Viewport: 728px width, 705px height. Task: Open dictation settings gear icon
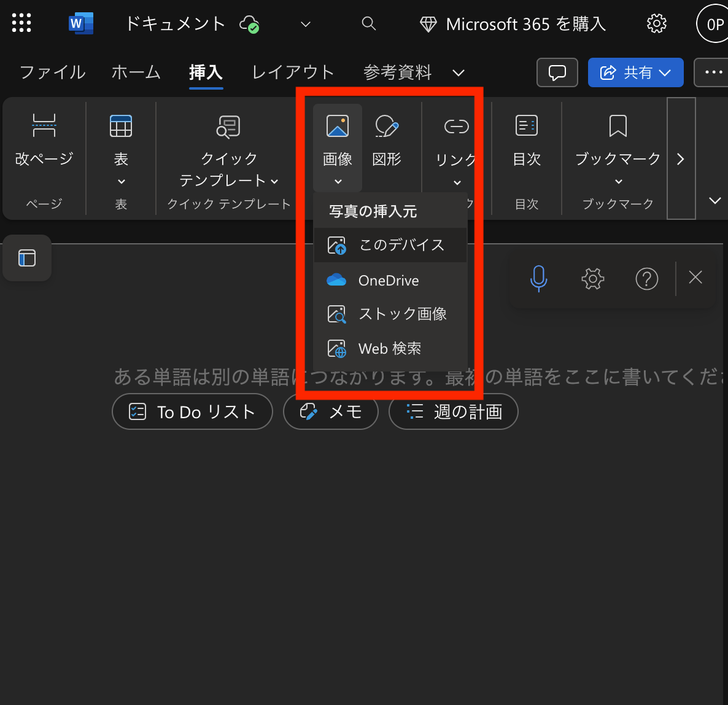click(592, 279)
